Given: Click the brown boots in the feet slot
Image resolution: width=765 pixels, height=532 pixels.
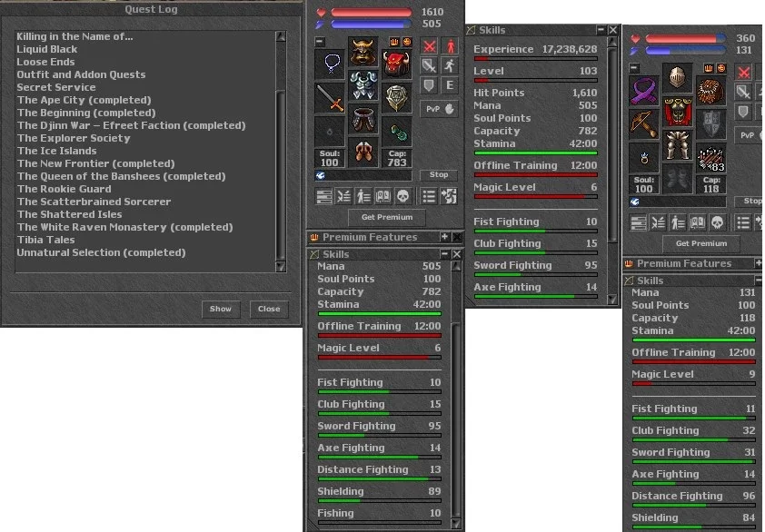Looking at the screenshot, I should click(x=363, y=153).
